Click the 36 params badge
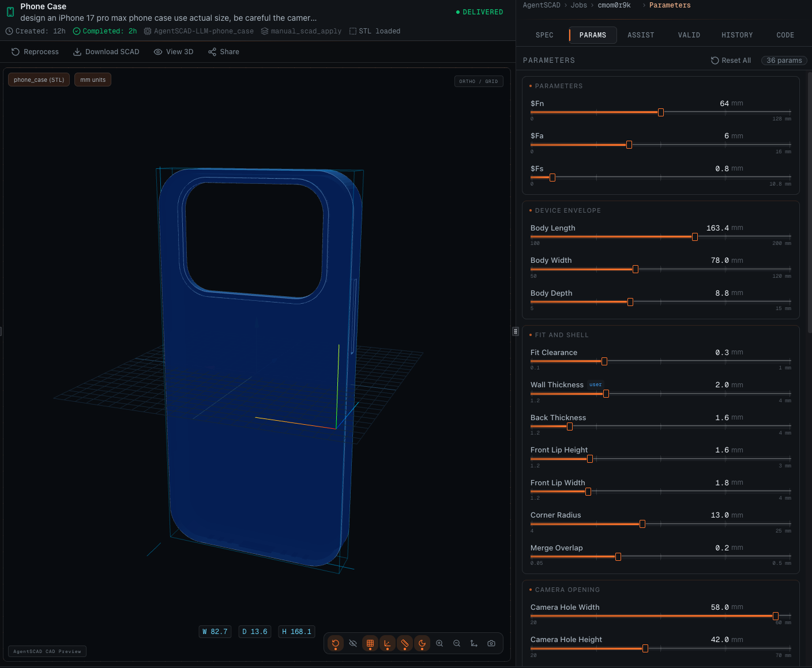The height and width of the screenshot is (668, 812). click(784, 61)
